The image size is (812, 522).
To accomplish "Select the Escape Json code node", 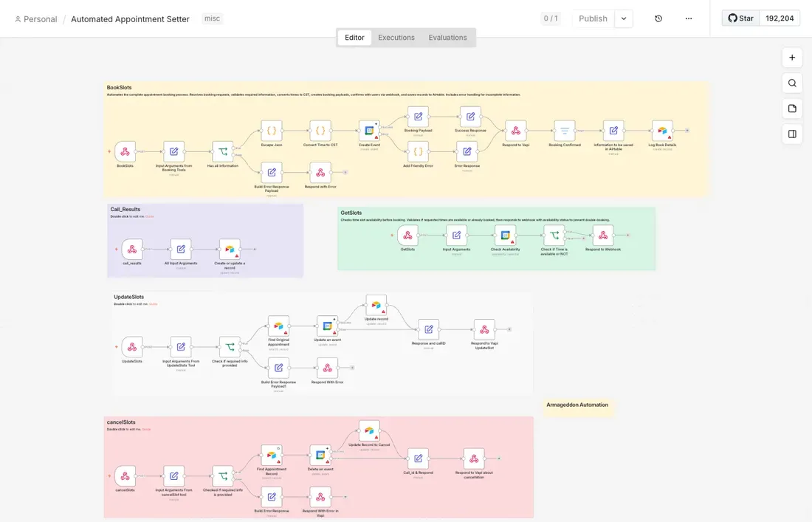I will (x=272, y=131).
